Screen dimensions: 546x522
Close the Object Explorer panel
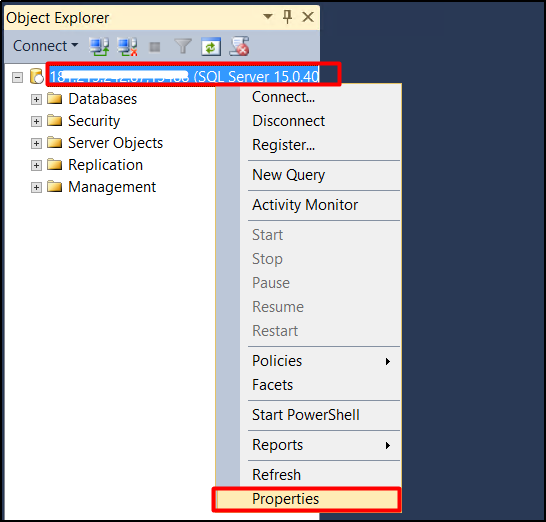click(x=308, y=17)
